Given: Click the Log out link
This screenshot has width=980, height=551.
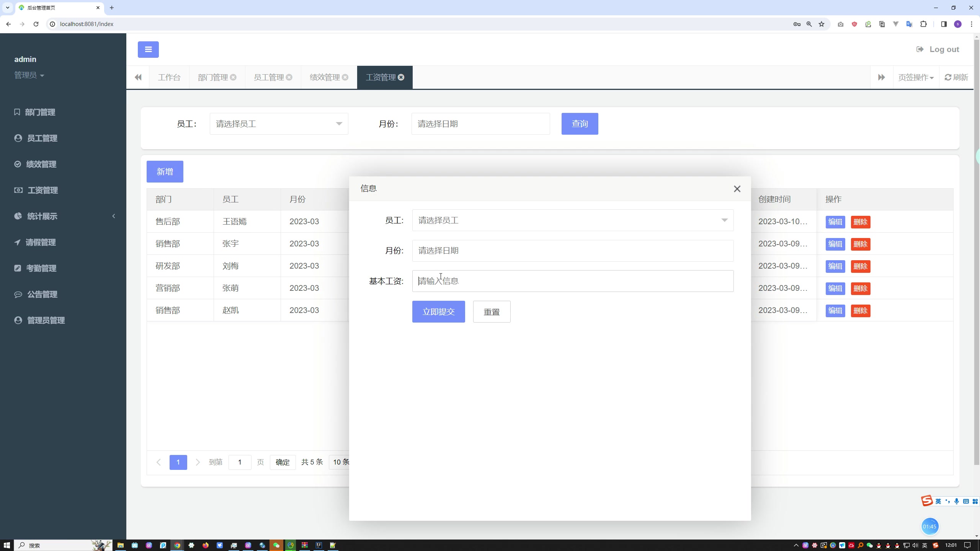Looking at the screenshot, I should point(938,49).
